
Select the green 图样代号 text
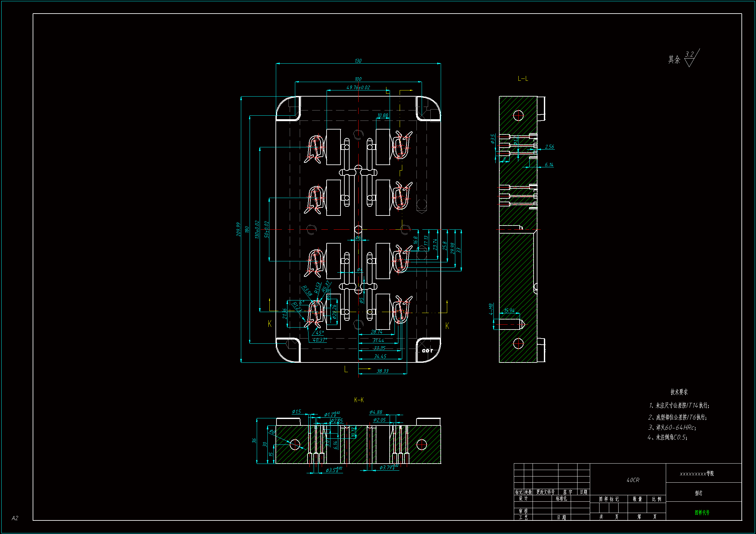(702, 512)
